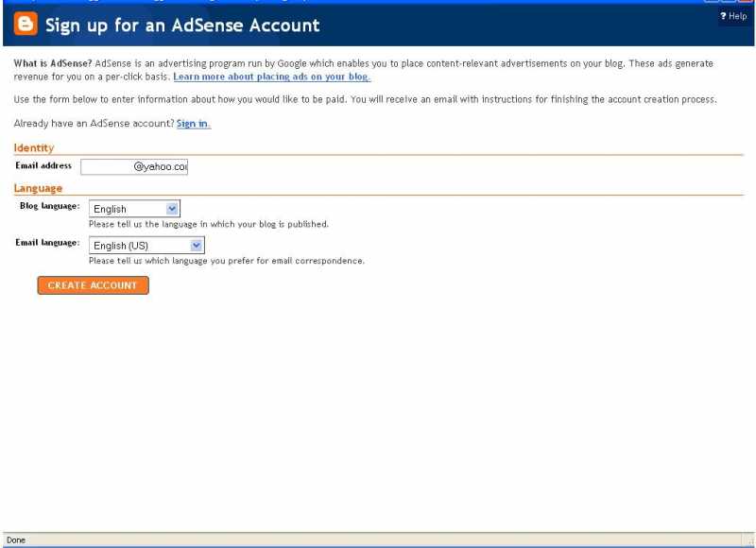The image size is (756, 548).
Task: Open Learn more about placing ads link
Action: click(273, 75)
